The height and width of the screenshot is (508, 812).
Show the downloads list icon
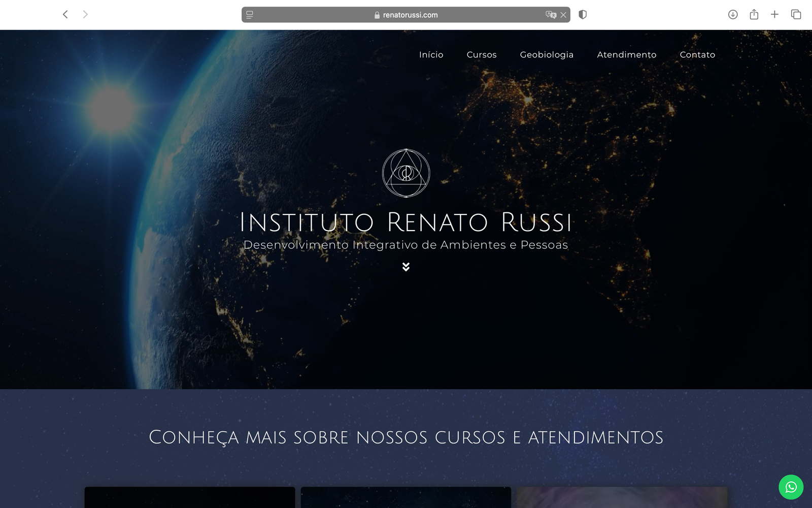click(733, 15)
